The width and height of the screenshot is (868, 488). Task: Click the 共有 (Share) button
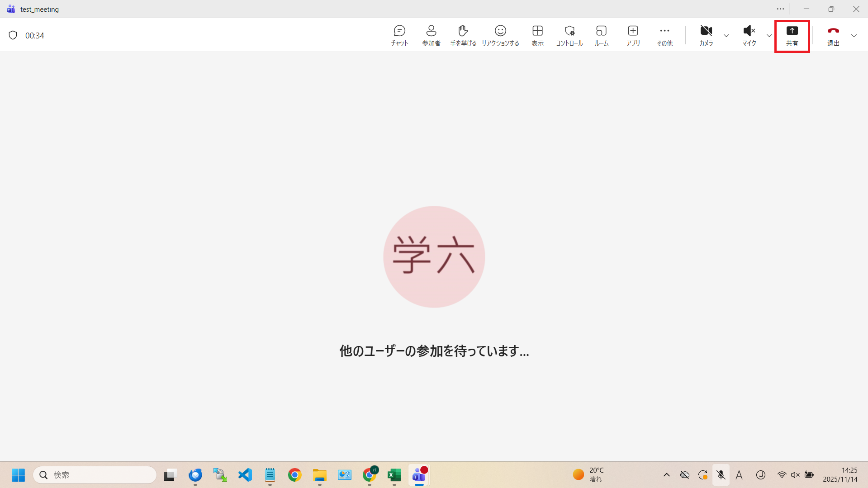[x=792, y=35]
